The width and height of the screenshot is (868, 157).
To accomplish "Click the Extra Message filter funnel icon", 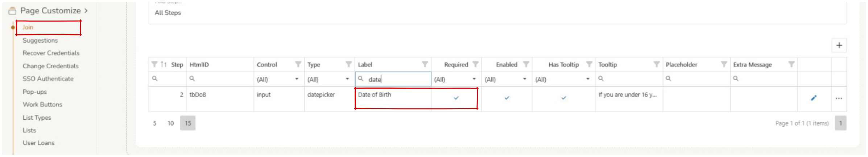I will [791, 64].
